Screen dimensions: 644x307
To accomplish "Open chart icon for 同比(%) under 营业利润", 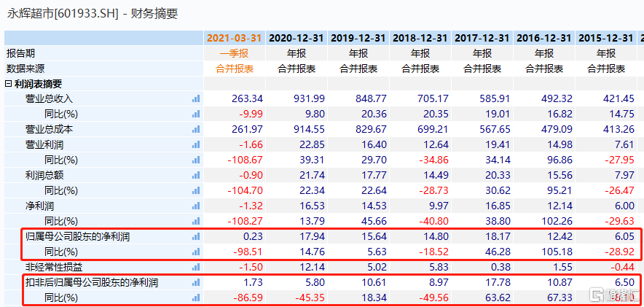I will click(196, 160).
